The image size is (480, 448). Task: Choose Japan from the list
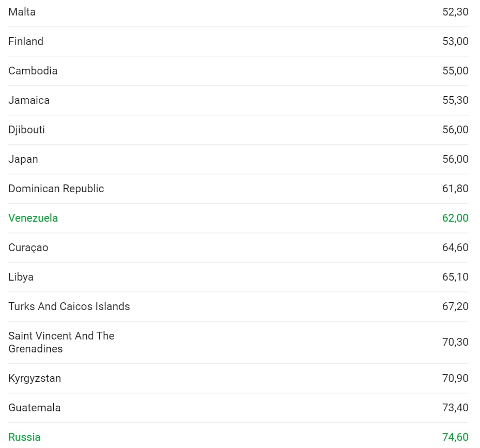click(x=238, y=159)
